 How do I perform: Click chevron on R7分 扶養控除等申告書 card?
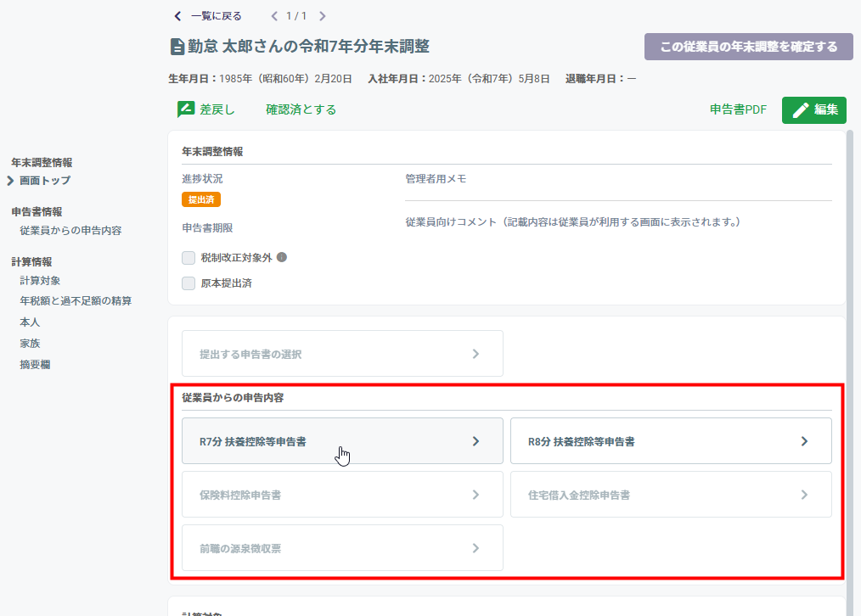pyautogui.click(x=476, y=441)
